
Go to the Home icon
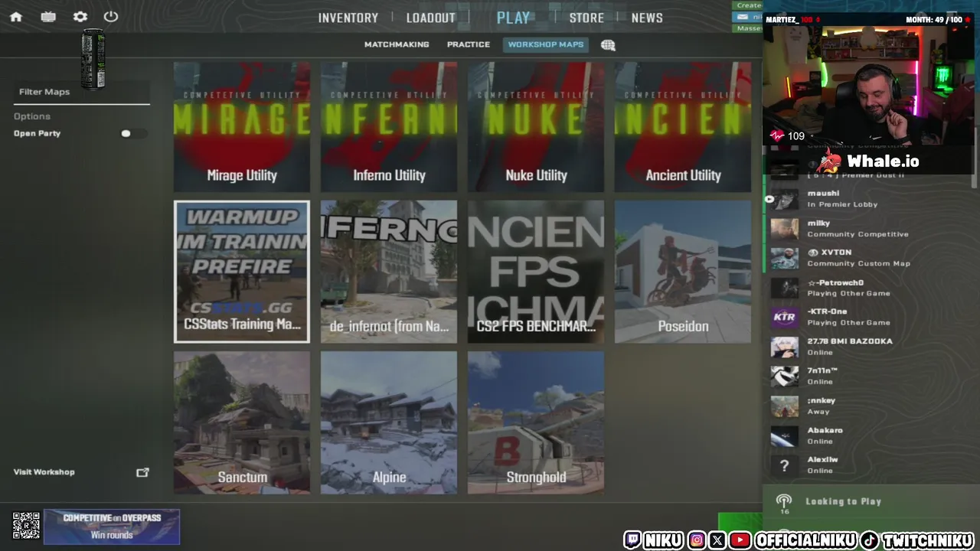(16, 17)
